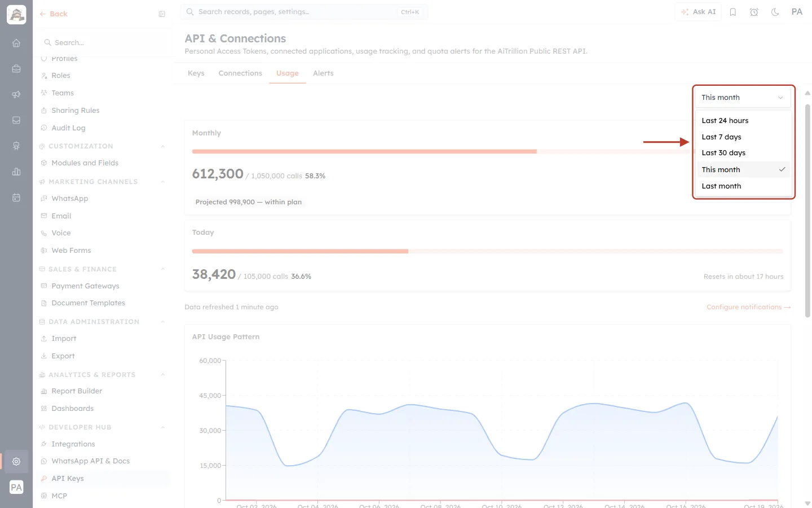Click the megaphone campaigns icon in rail

[x=16, y=94]
